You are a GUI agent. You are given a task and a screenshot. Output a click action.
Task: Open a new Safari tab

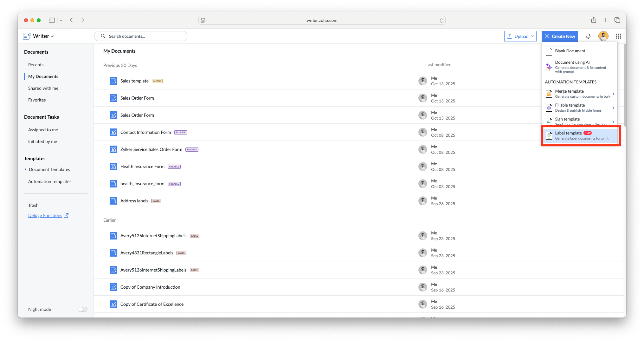click(x=605, y=20)
